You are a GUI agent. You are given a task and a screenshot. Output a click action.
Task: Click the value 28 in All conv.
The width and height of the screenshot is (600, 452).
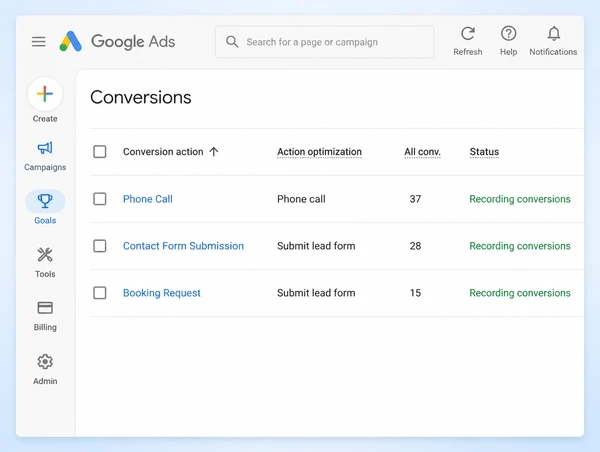click(415, 246)
